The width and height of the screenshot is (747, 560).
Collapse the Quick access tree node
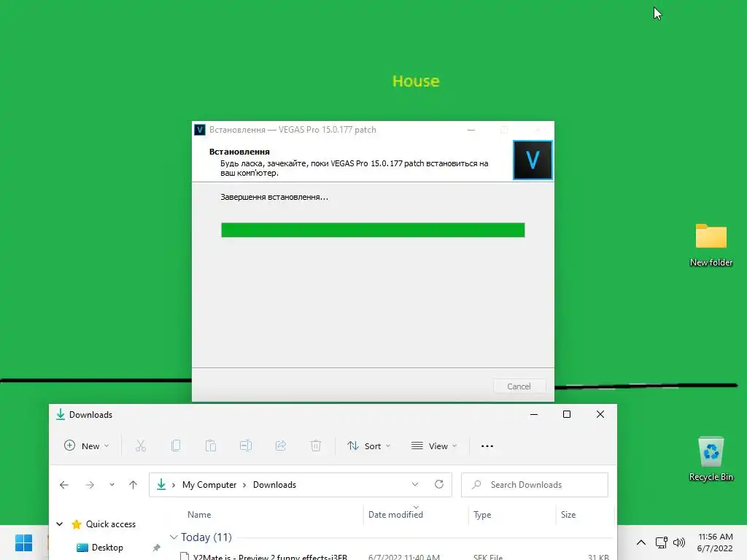click(x=60, y=524)
